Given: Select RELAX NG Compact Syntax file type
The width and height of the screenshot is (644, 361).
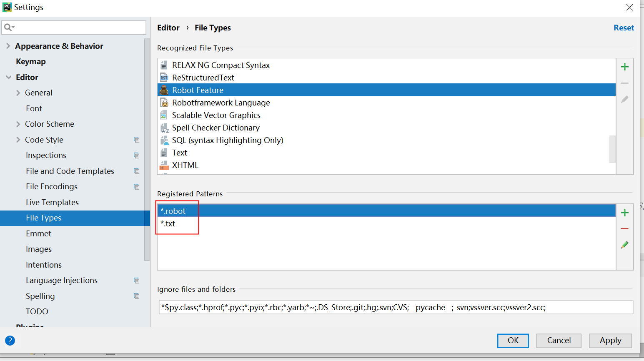Looking at the screenshot, I should (x=386, y=65).
